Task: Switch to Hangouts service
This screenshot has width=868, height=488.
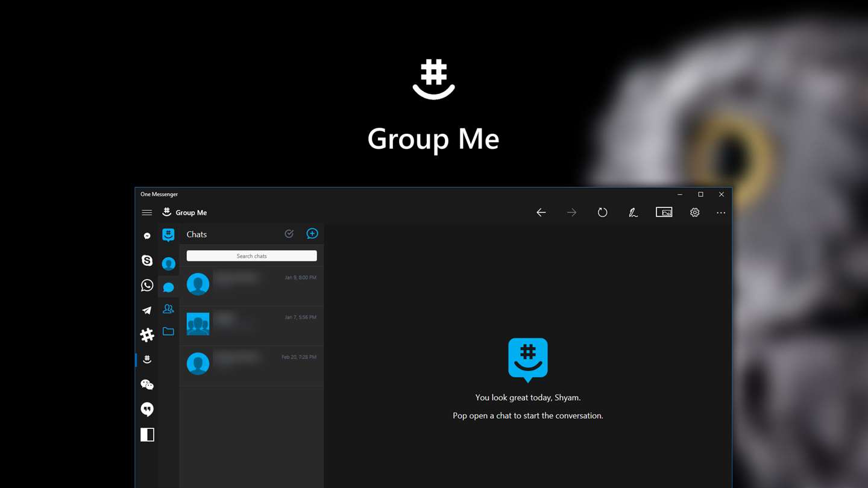Action: pos(147,410)
